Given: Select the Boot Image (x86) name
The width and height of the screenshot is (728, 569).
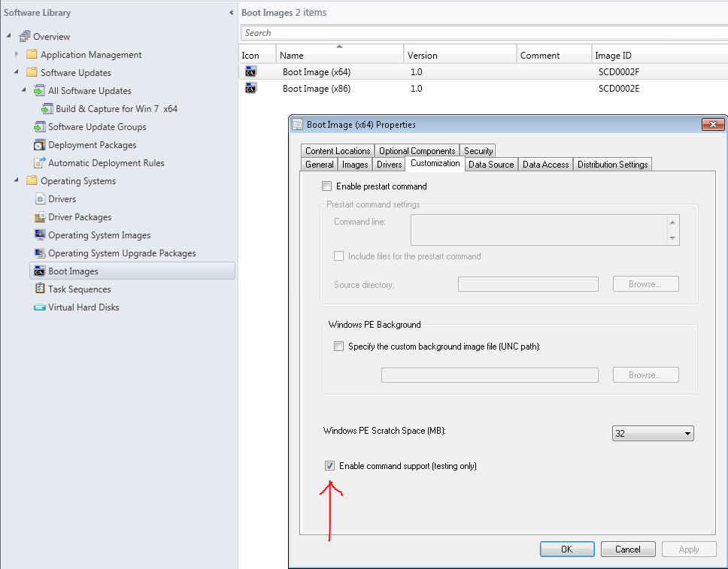Looking at the screenshot, I should tap(317, 88).
